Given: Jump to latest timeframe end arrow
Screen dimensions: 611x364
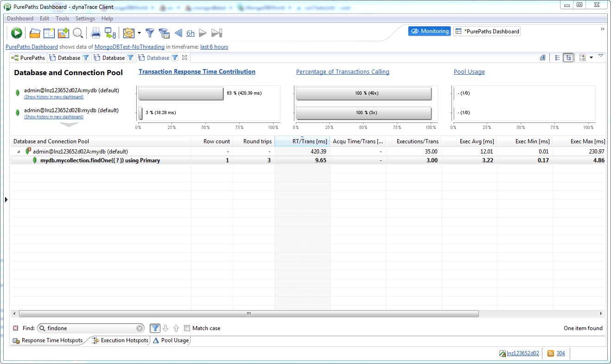Looking at the screenshot, I should pyautogui.click(x=216, y=33).
